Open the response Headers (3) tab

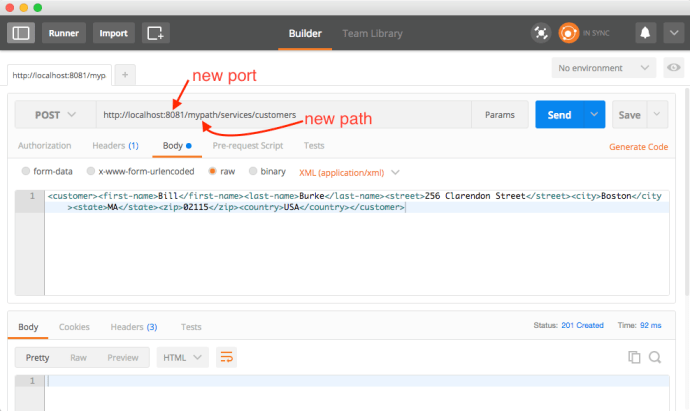(x=134, y=327)
